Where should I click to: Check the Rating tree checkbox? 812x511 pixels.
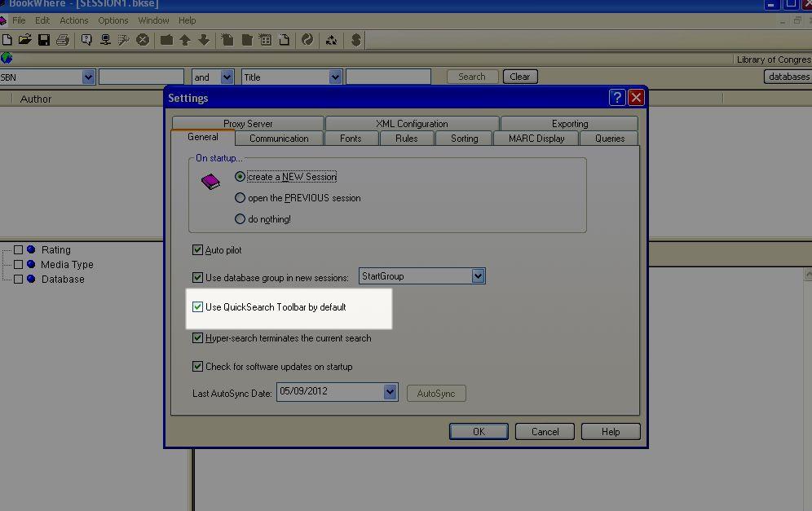tap(18, 249)
